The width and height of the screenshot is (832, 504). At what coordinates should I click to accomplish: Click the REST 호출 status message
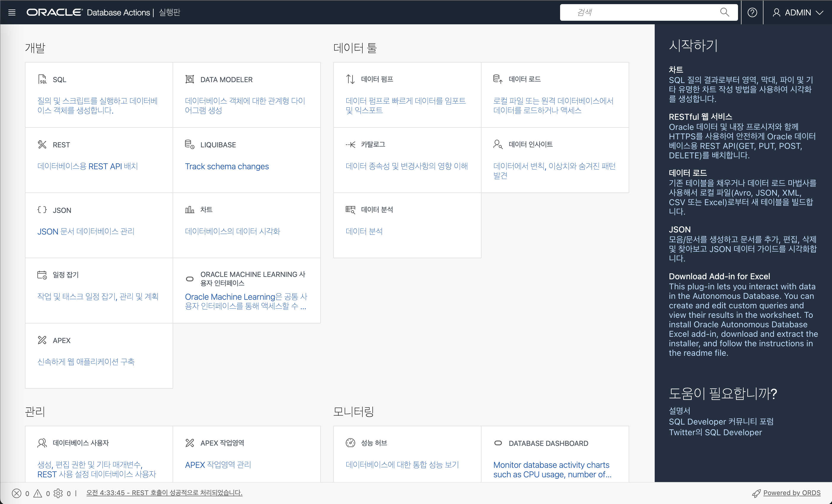coord(165,492)
